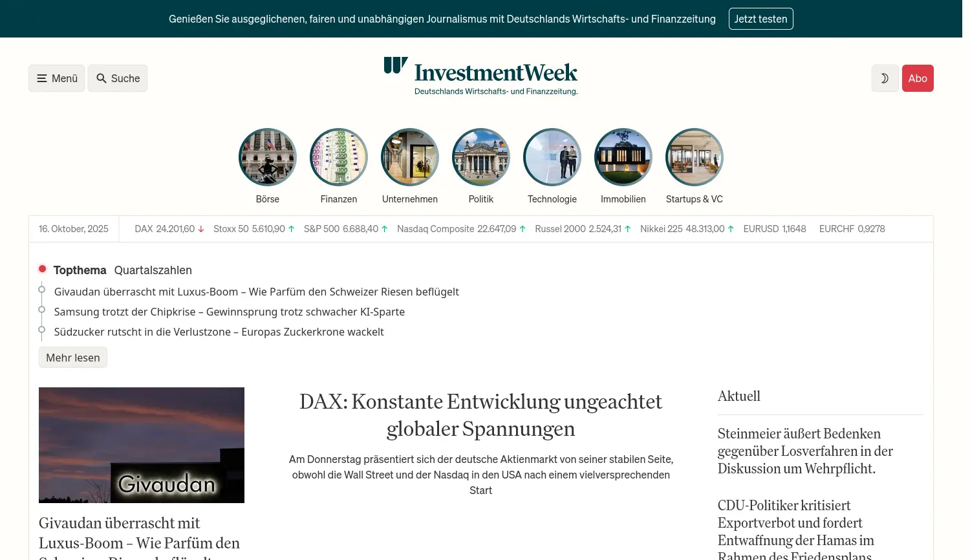The width and height of the screenshot is (970, 560).
Task: Select the Finanzen banknotes icon
Action: tap(338, 157)
